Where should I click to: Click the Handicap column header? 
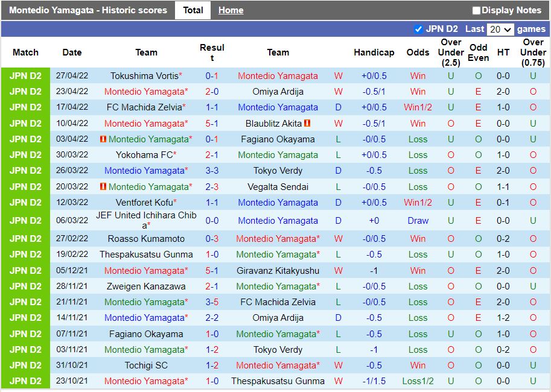pyautogui.click(x=374, y=52)
